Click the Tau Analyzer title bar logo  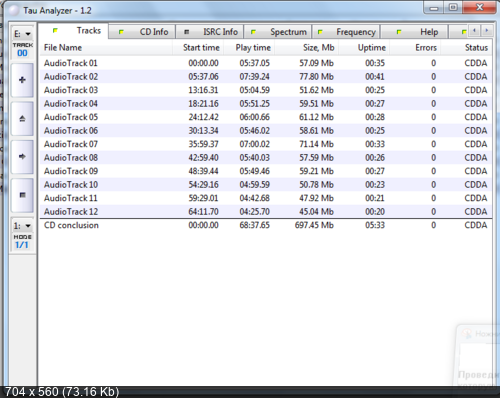click(14, 11)
